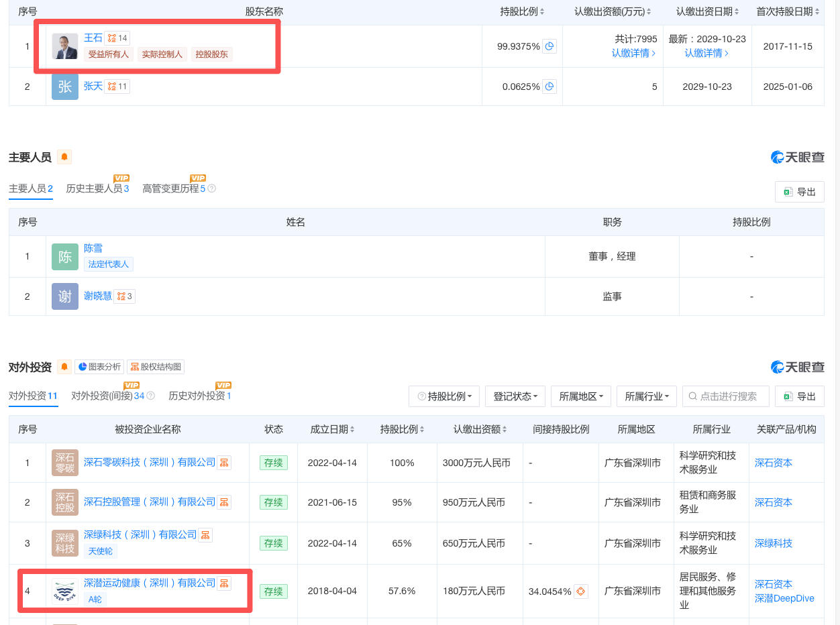Viewport: 840px width, 625px height.
Task: Click the 点击进行搜索 search field
Action: click(726, 396)
